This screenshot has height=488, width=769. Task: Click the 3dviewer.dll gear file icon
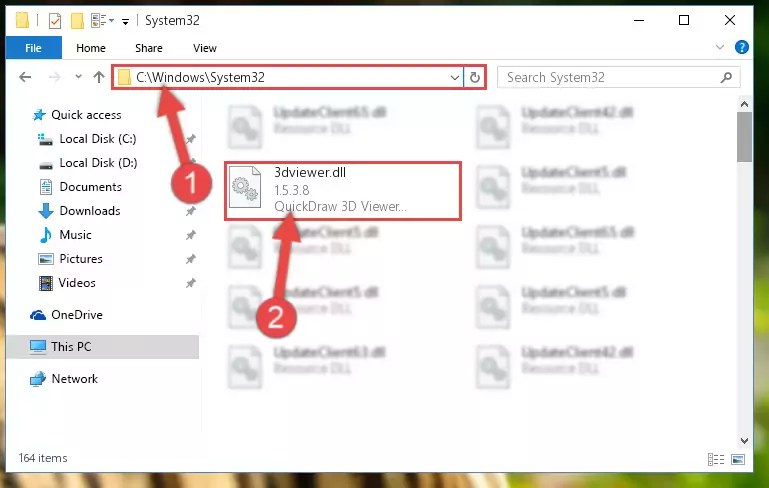pos(245,187)
